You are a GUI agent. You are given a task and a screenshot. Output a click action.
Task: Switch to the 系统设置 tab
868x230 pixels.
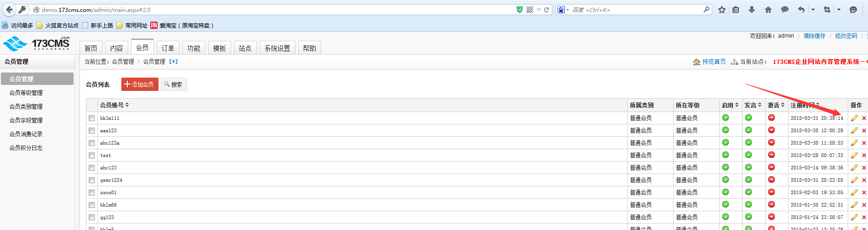tap(277, 48)
